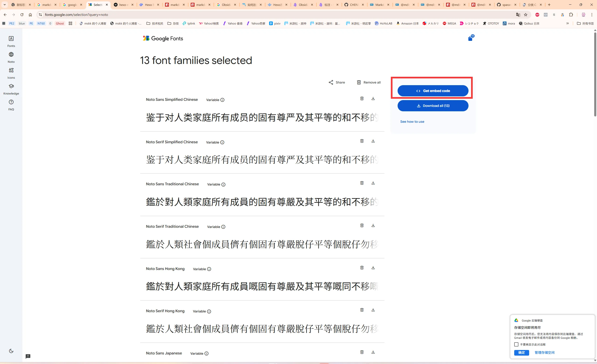Screen dimensions: 597x364
Task: Show Variable info for Noto Sans Traditional Chinese
Action: tap(223, 184)
